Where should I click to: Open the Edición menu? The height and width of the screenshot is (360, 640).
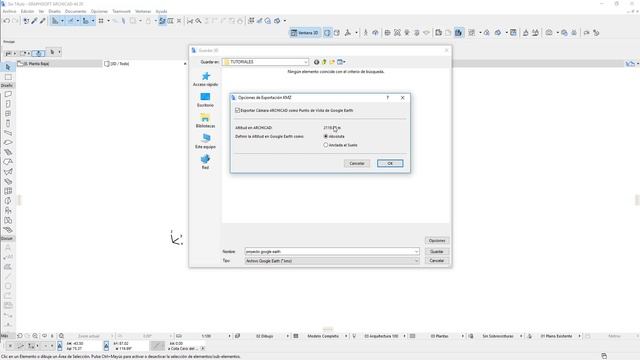click(27, 11)
